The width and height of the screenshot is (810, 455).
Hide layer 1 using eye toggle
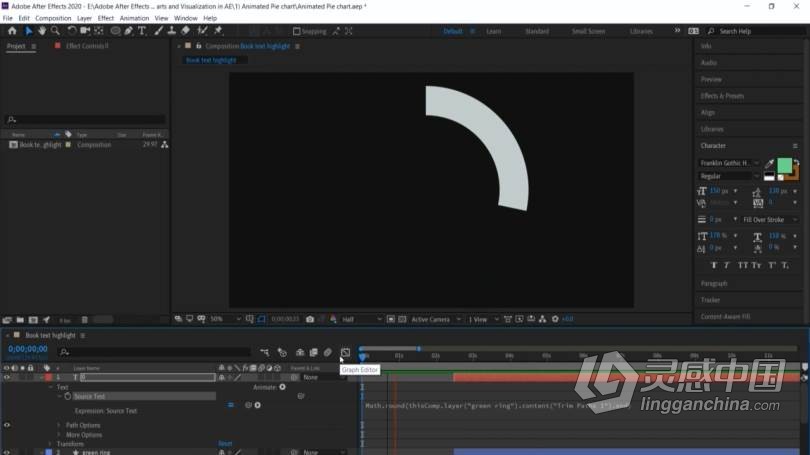pyautogui.click(x=7, y=378)
